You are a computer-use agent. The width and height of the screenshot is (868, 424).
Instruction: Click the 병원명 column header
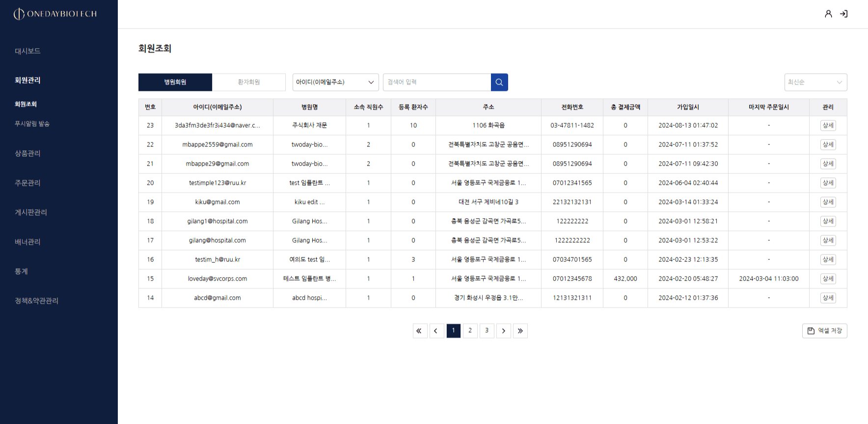click(309, 107)
